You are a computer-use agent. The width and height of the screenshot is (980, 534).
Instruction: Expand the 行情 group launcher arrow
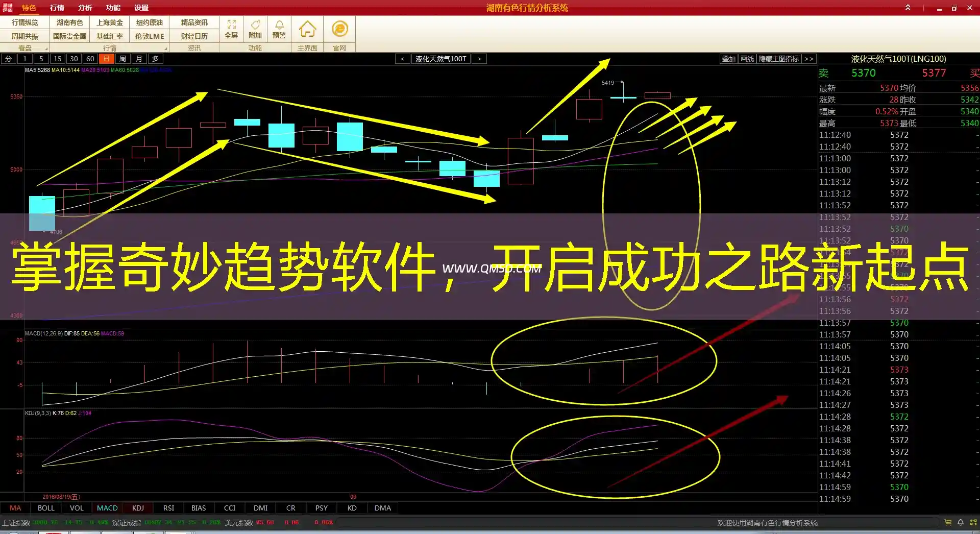point(165,48)
